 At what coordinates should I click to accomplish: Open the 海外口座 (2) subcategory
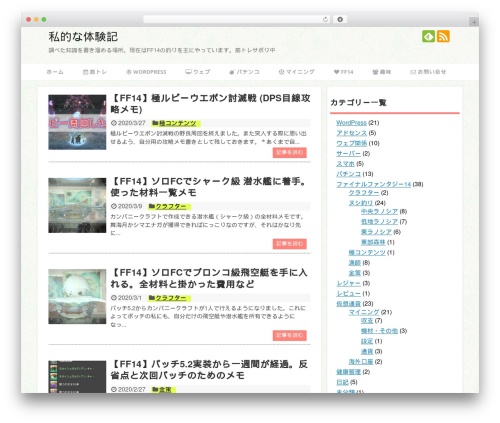pyautogui.click(x=361, y=362)
